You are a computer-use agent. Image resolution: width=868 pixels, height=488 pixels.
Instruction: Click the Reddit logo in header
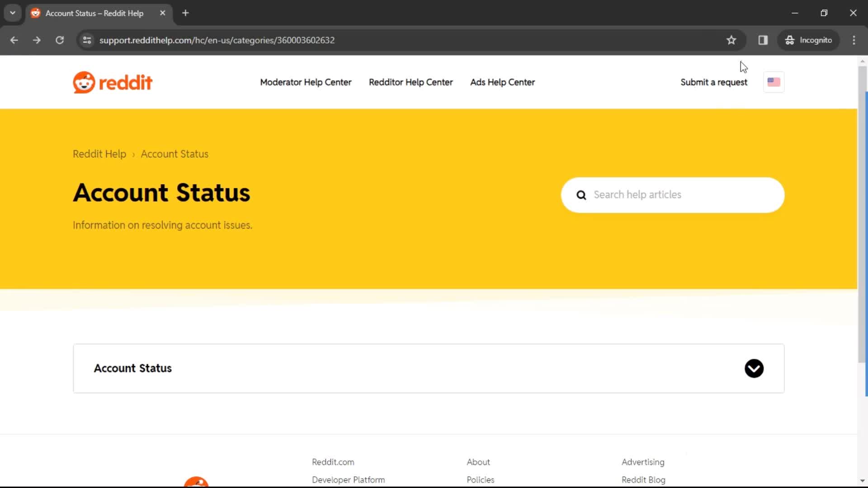(x=113, y=82)
